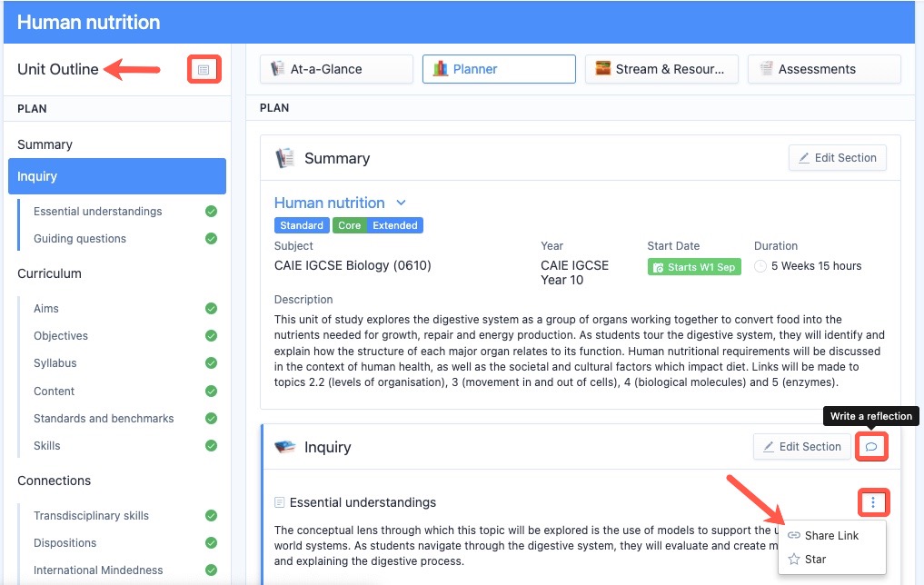
Task: Toggle the Unit Outline panel icon
Action: (204, 70)
